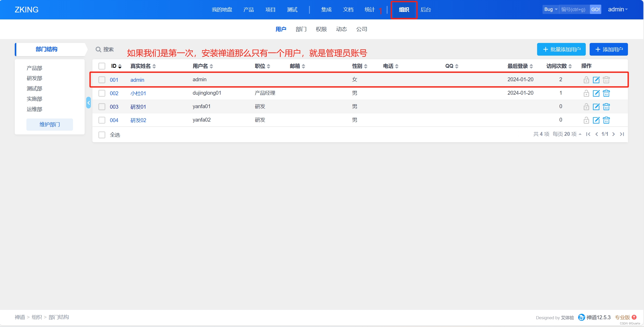The image size is (644, 327).
Task: Click edit icon for user 小杜01
Action: pos(596,93)
